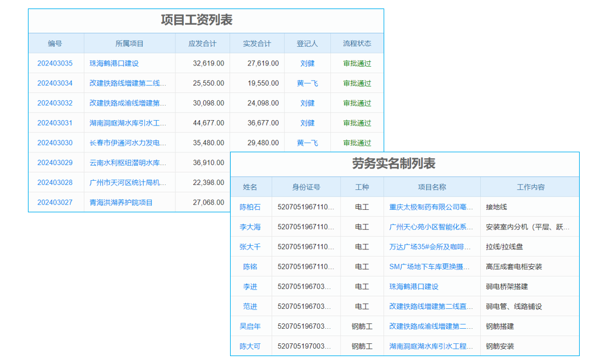Viewport: 607px width, 364px height.
Task: View 审批通过 status for record 202403035
Action: (x=355, y=63)
